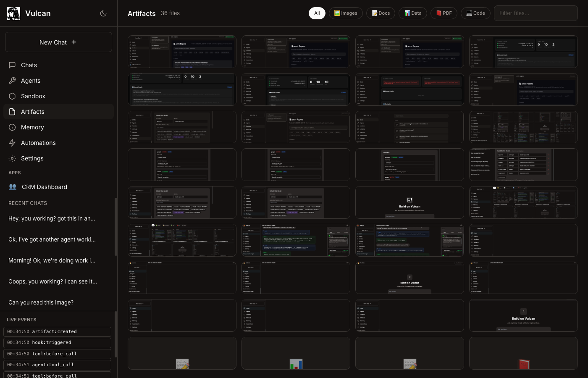Open recent chat "Can you read this image?"
This screenshot has height=378, width=588.
coord(41,302)
